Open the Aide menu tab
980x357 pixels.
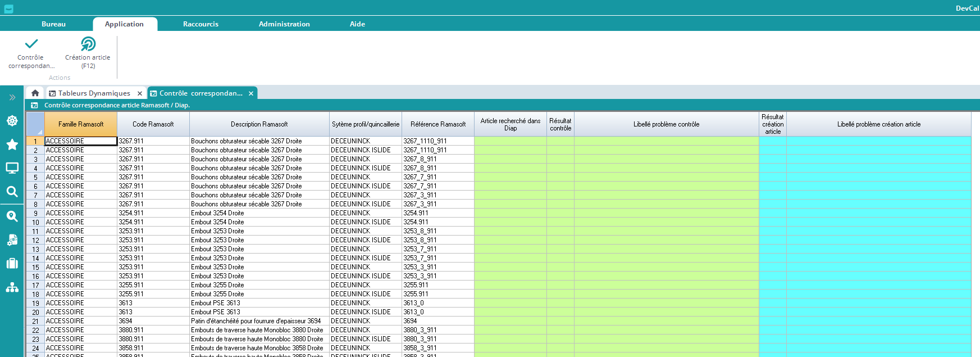click(357, 24)
